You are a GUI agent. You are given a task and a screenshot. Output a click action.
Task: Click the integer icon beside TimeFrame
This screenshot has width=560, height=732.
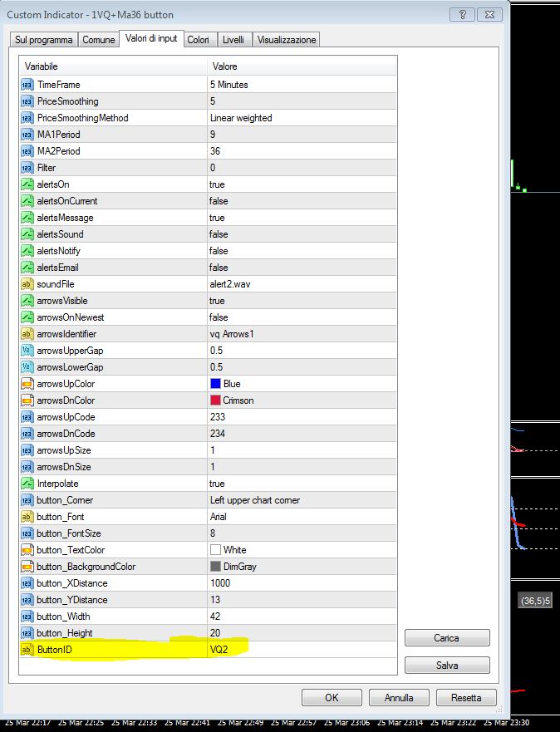pyautogui.click(x=27, y=85)
